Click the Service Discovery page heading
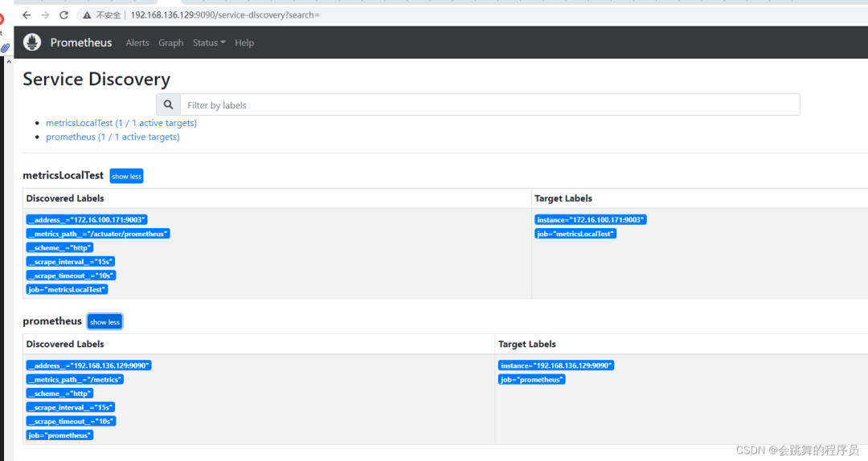The width and height of the screenshot is (868, 461). point(96,80)
